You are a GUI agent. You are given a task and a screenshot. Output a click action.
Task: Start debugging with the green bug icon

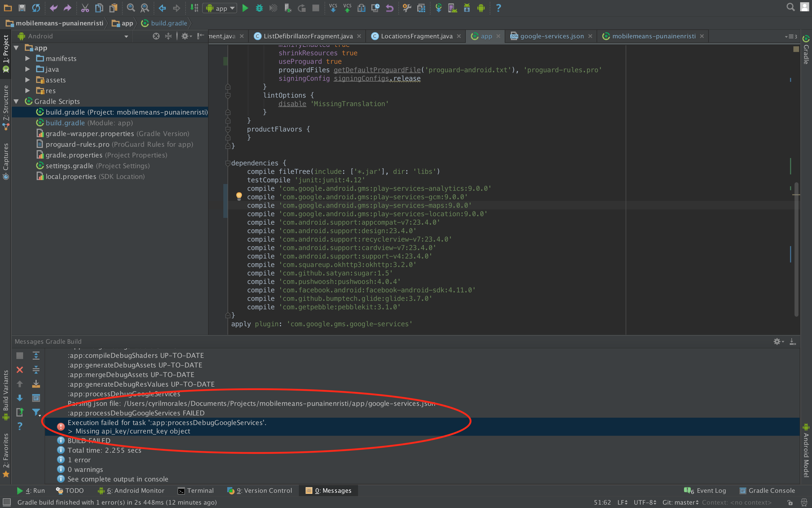pyautogui.click(x=259, y=8)
